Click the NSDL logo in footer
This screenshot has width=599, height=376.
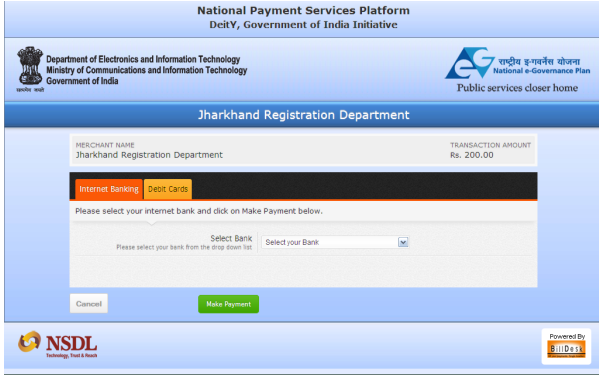57,344
